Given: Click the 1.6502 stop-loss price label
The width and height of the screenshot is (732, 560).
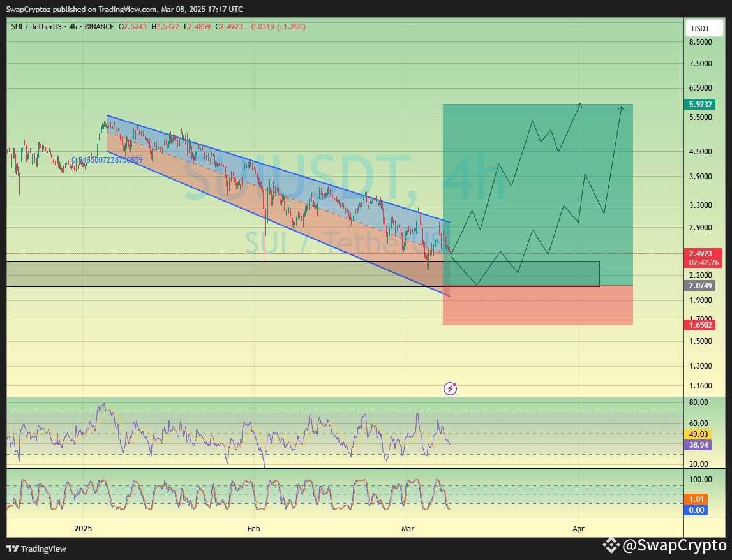Looking at the screenshot, I should pyautogui.click(x=701, y=325).
